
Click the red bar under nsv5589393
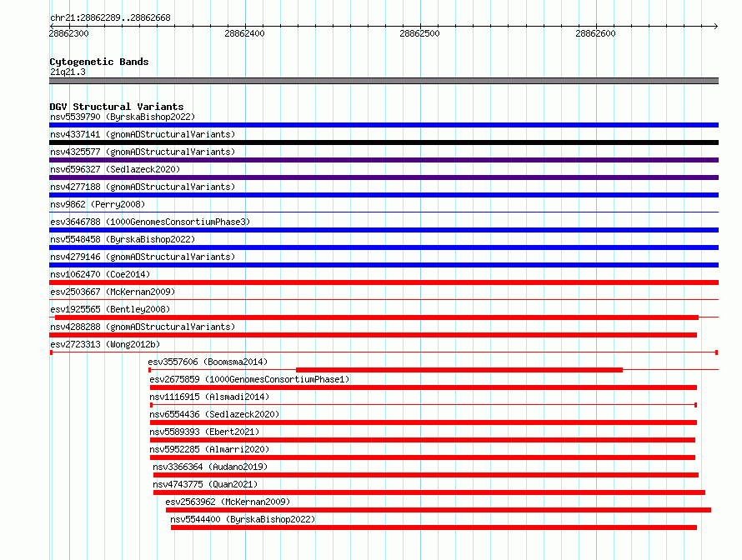[423, 440]
